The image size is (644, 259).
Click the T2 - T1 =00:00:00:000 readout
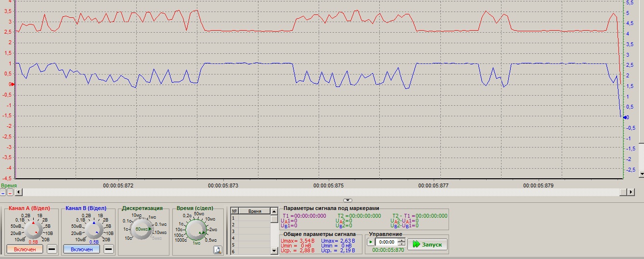[x=420, y=216]
